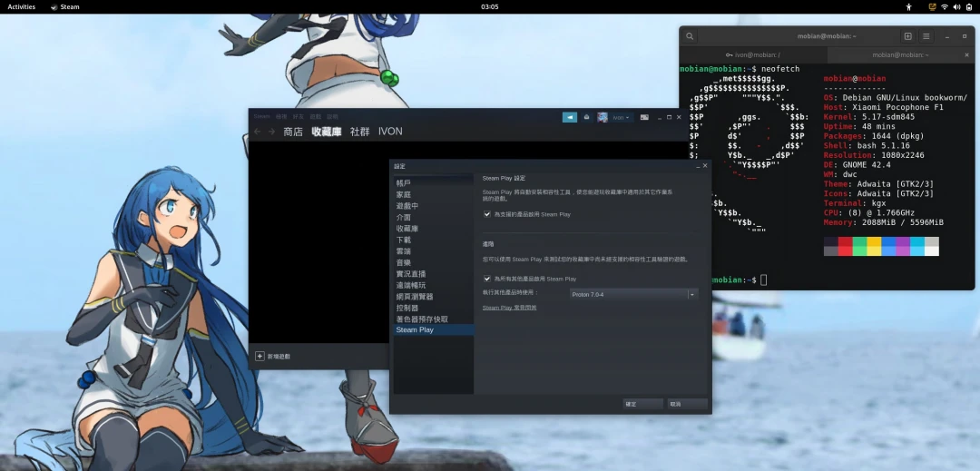Toggle Steam Play for all other titles checkbox
The width and height of the screenshot is (980, 471).
coord(487,279)
